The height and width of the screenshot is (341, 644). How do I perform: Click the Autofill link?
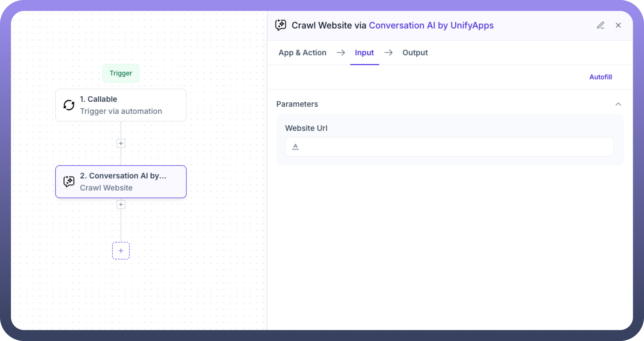[x=601, y=77]
